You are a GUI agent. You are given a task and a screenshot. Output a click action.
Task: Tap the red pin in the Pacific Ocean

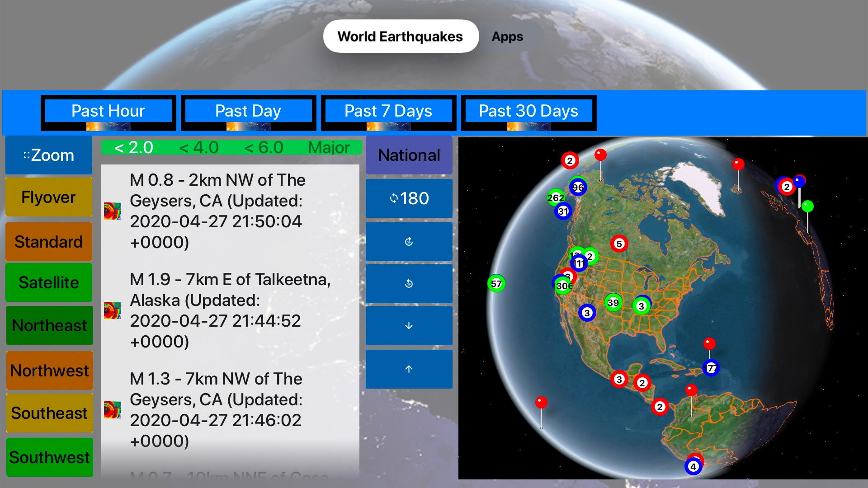[x=541, y=402]
